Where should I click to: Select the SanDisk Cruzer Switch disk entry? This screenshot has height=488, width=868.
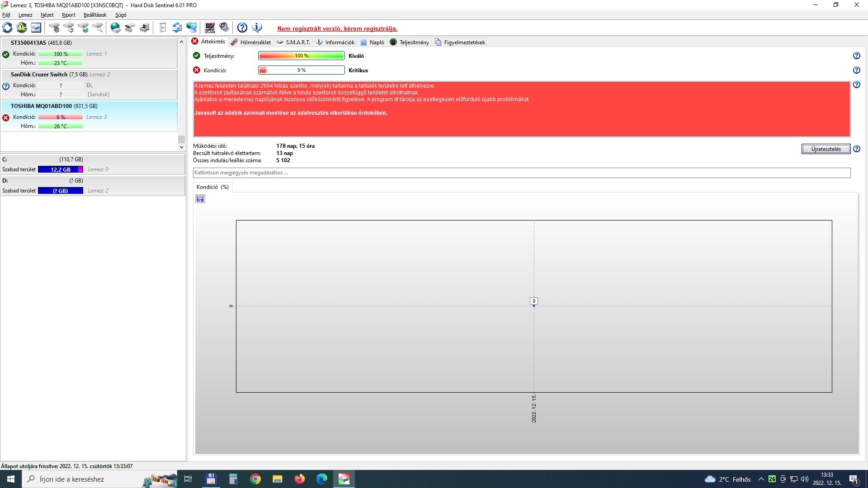click(x=89, y=84)
